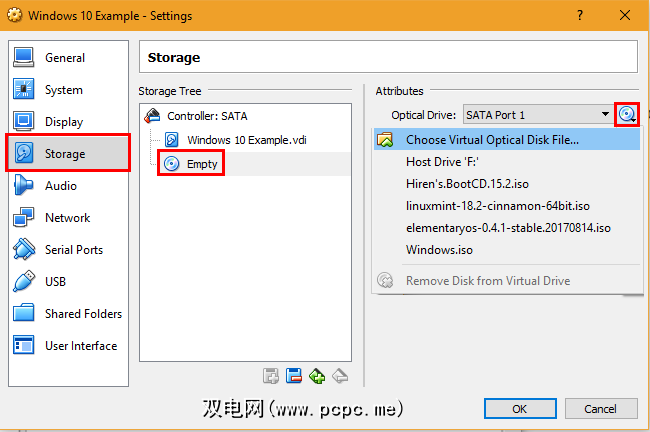Select Windows 10 Example.vdi in storage tree
This screenshot has height=432, width=650.
click(x=244, y=140)
